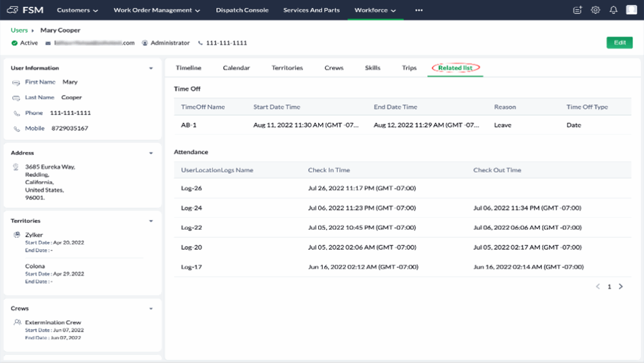Open the Dispatch Console menu item
Image resolution: width=644 pixels, height=363 pixels.
[242, 10]
